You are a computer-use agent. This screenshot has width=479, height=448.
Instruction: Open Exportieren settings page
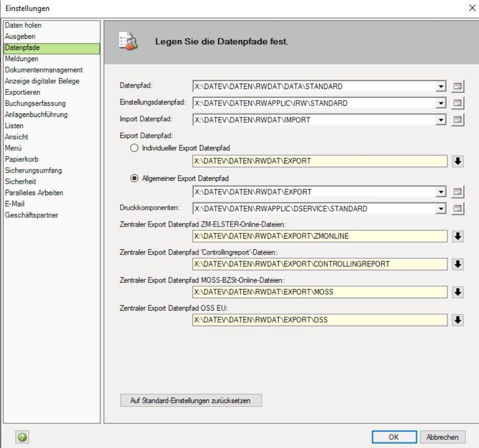pos(52,92)
